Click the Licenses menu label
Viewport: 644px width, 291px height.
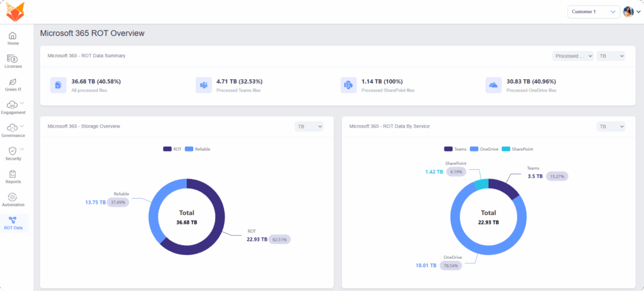coord(13,67)
